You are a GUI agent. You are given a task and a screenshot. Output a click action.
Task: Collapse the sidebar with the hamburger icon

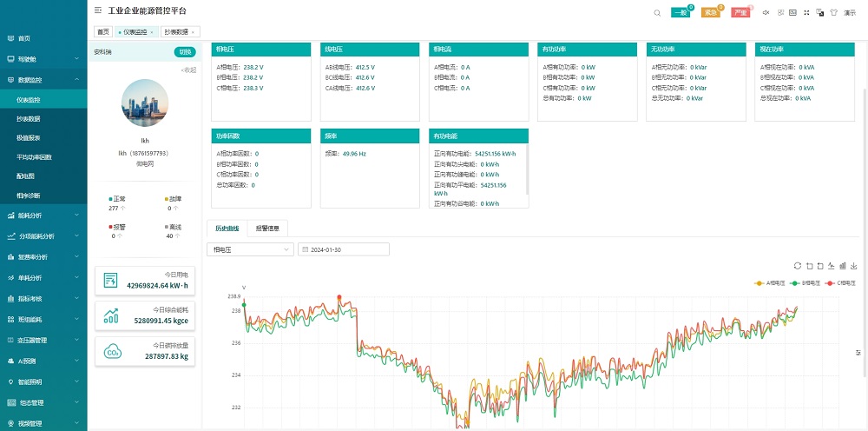[97, 11]
